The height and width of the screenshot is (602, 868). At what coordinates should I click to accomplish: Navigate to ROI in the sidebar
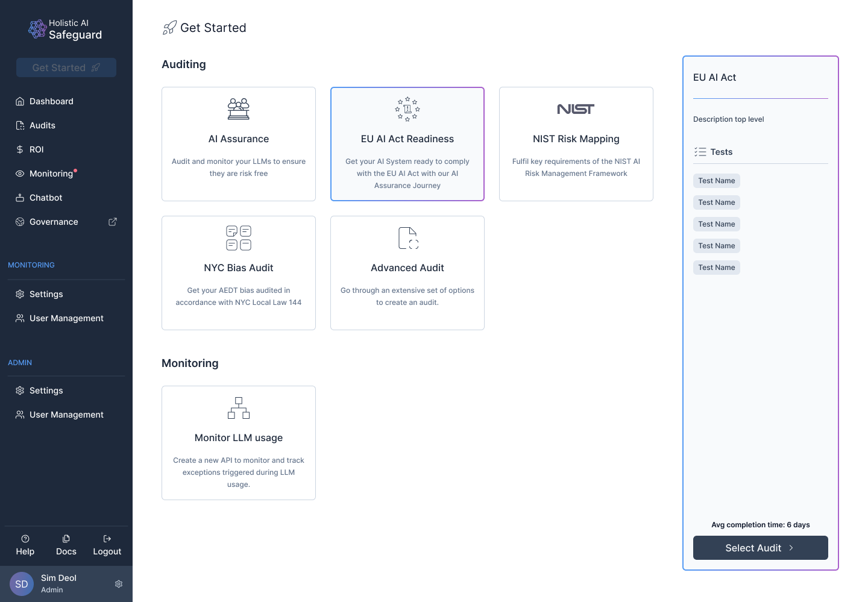36,149
